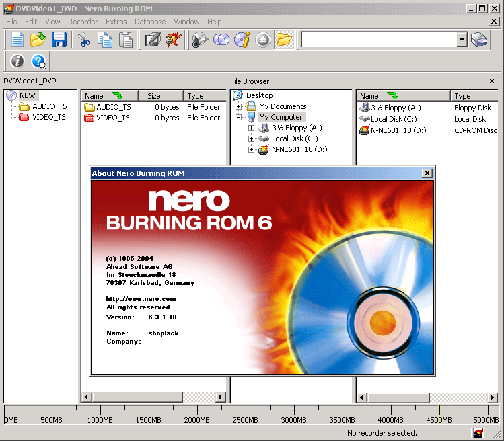504x441 pixels.
Task: Open a compilation with the Open folder icon
Action: [38, 40]
